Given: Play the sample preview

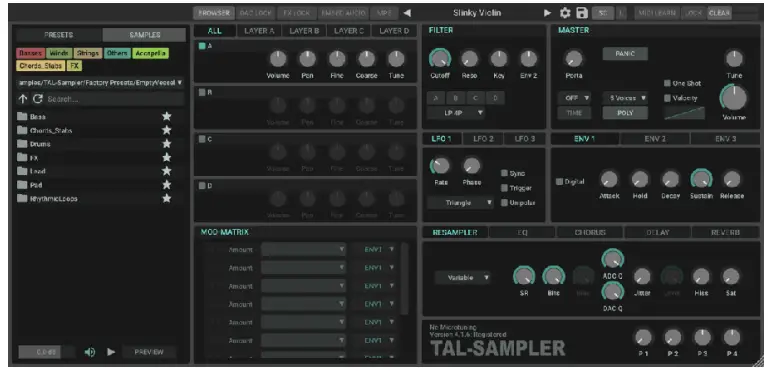Looking at the screenshot, I should pos(111,352).
